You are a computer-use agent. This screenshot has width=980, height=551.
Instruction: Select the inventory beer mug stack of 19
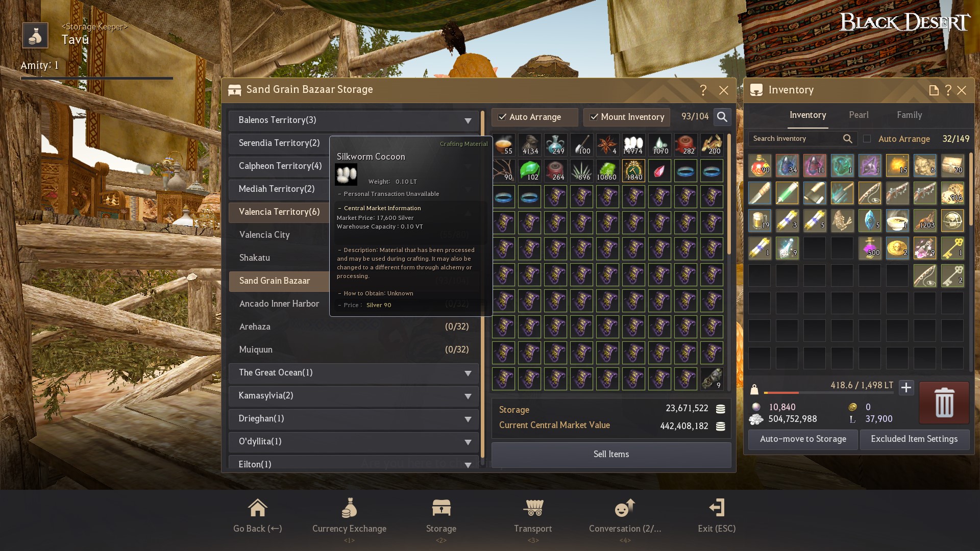[x=759, y=220]
